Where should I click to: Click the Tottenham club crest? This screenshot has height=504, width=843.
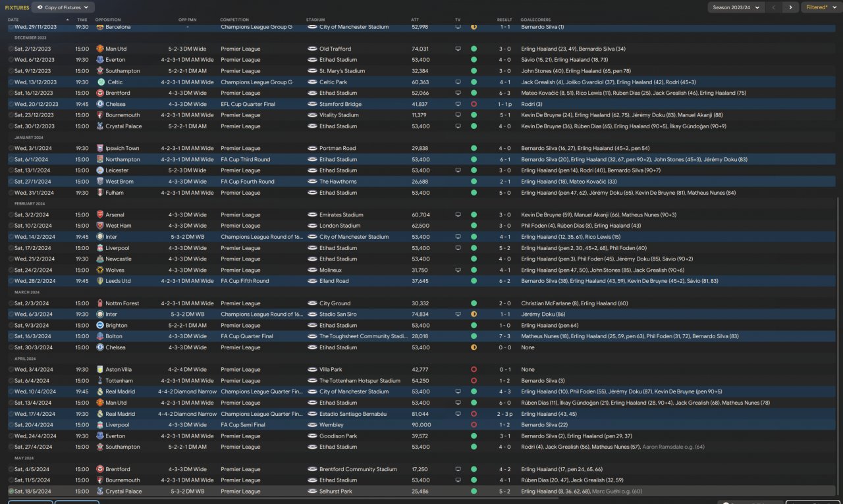(100, 381)
